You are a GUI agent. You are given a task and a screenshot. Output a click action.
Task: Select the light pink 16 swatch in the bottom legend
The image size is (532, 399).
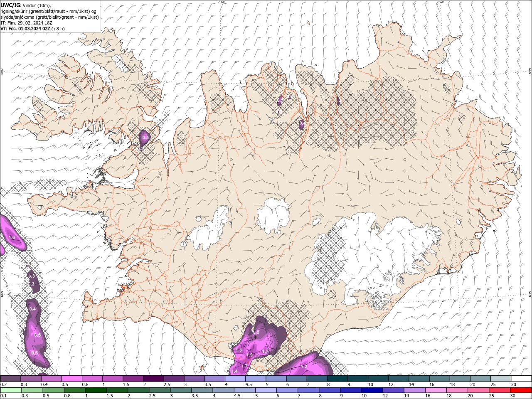coord(436,390)
